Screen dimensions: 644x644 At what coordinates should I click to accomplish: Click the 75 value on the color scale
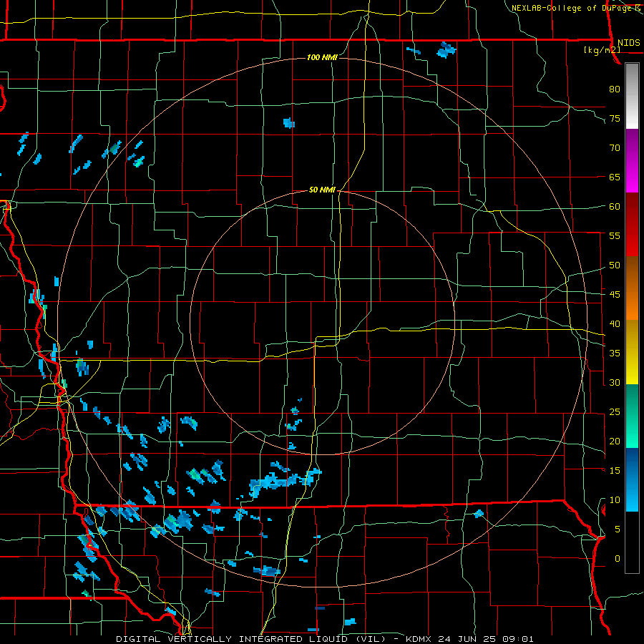click(x=615, y=118)
